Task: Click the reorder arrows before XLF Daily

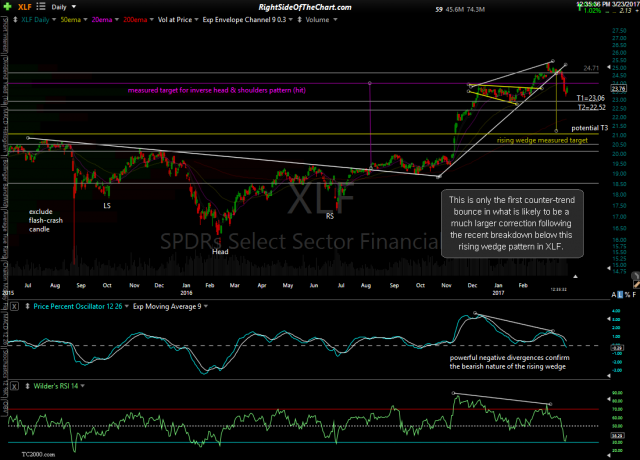Action: pos(15,20)
